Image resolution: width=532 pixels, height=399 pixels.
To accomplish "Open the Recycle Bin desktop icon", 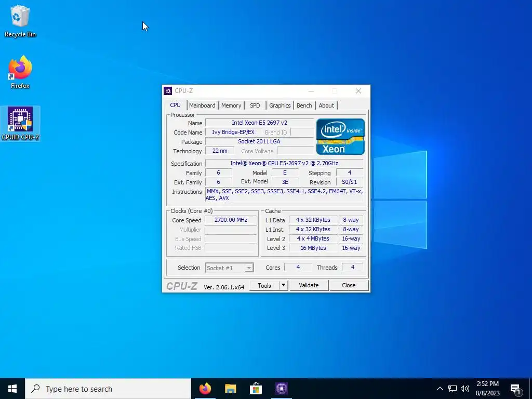I will click(x=20, y=21).
